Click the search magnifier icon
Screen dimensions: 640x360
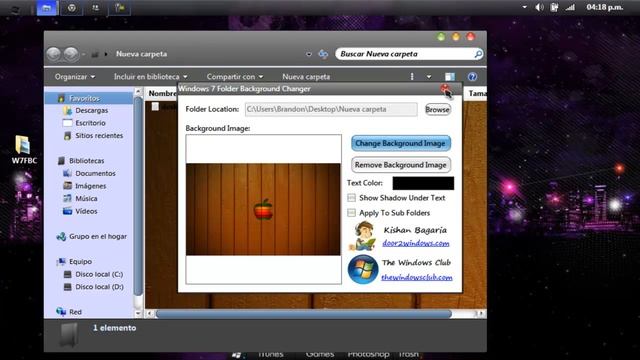pos(478,54)
